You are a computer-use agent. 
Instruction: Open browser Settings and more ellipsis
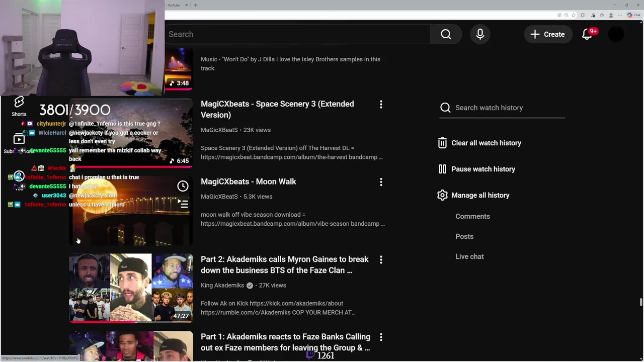(x=620, y=15)
